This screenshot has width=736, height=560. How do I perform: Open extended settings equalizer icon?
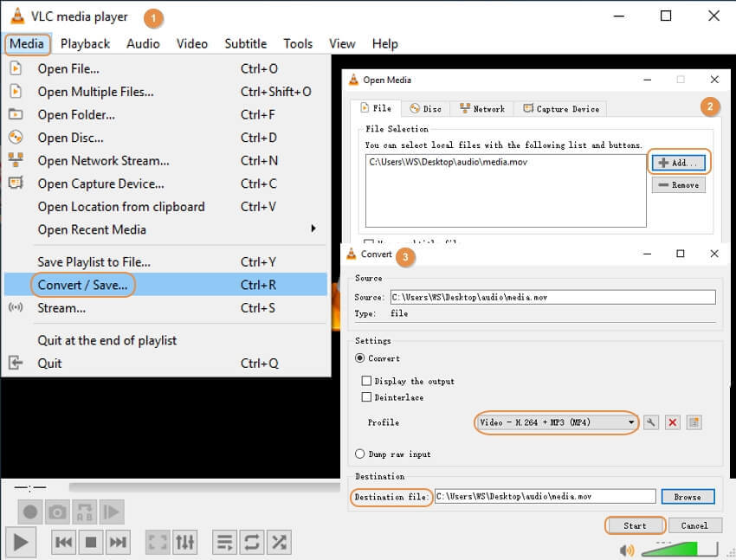coord(185,543)
